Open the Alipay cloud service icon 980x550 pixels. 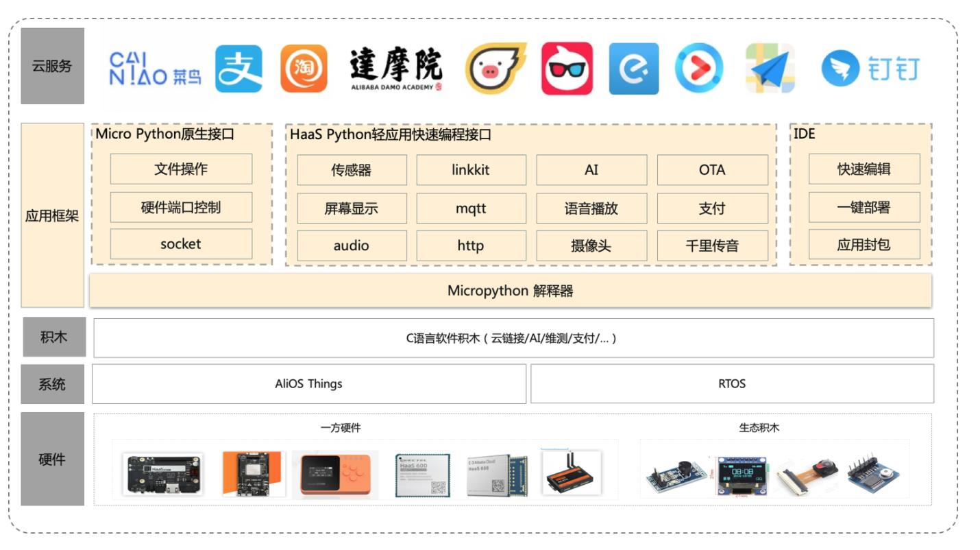coord(238,68)
